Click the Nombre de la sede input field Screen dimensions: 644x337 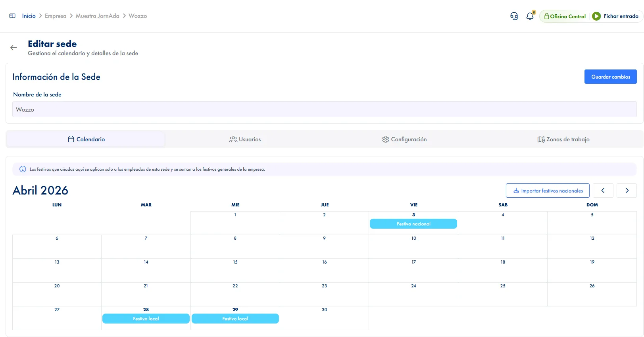point(324,109)
